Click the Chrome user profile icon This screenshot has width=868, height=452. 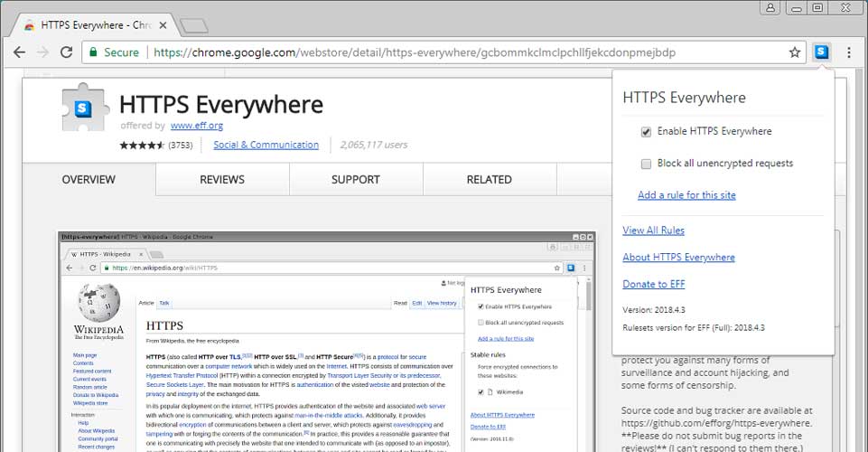click(770, 8)
